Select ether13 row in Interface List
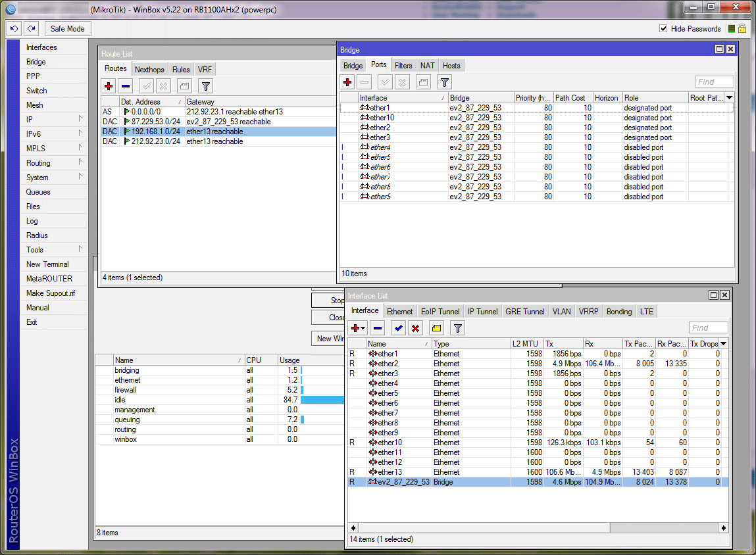This screenshot has width=756, height=555. [x=538, y=472]
